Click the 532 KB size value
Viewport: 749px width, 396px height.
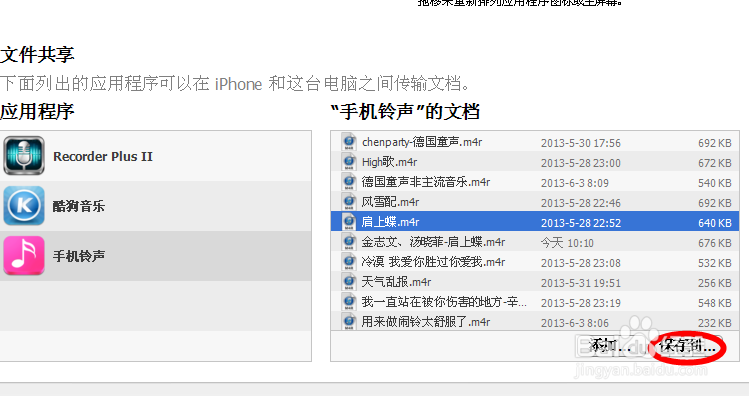pos(715,263)
